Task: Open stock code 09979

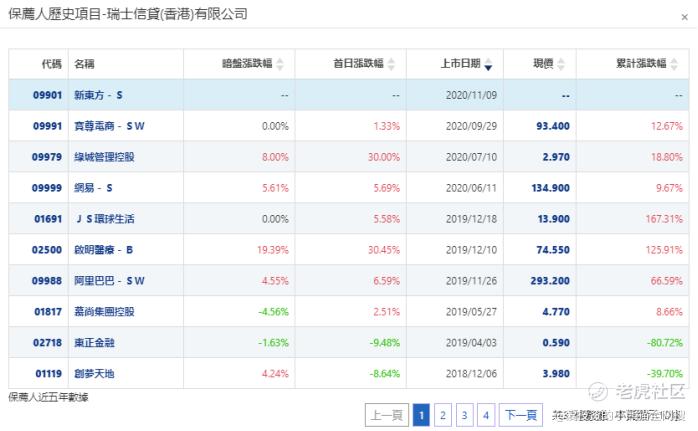Action: pyautogui.click(x=47, y=157)
